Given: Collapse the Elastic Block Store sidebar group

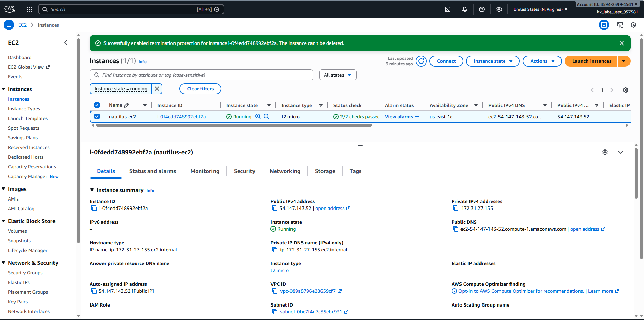Looking at the screenshot, I should point(3,221).
